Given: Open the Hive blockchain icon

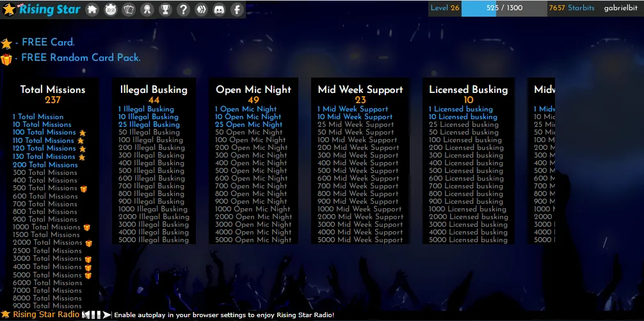Looking at the screenshot, I should coord(201,10).
